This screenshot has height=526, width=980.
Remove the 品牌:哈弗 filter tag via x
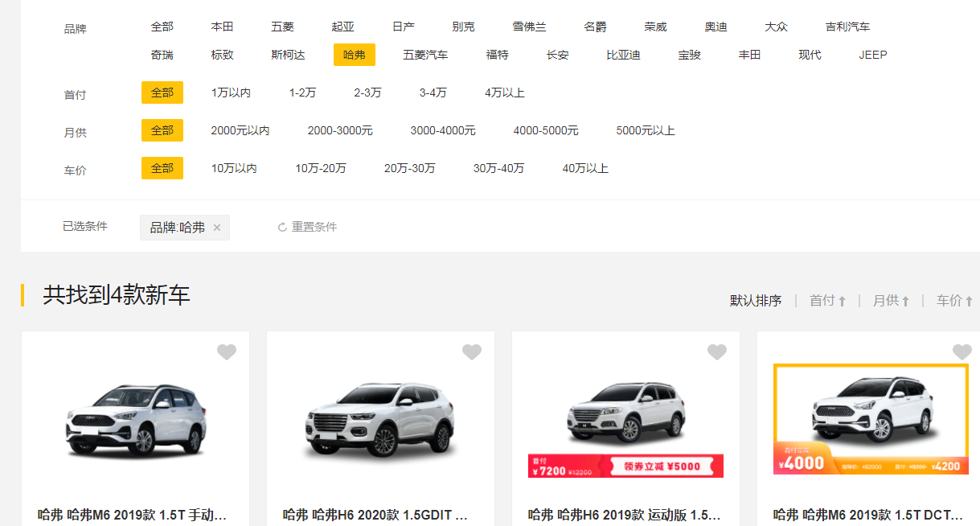click(x=217, y=228)
